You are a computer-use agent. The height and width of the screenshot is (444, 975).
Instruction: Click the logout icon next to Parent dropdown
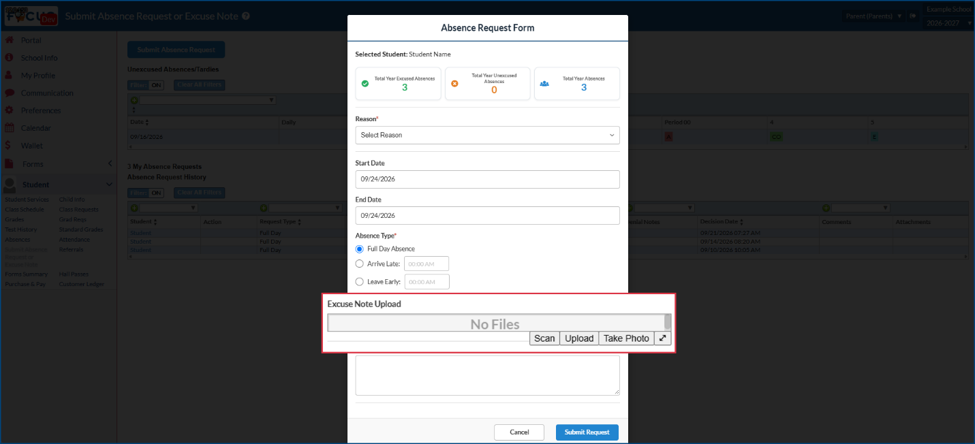(x=913, y=16)
